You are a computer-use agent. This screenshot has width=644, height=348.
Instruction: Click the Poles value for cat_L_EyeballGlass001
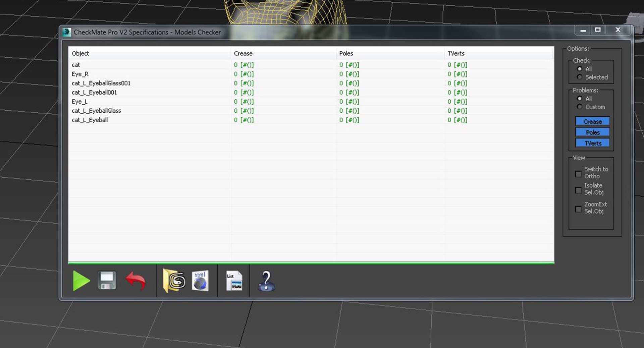(349, 83)
